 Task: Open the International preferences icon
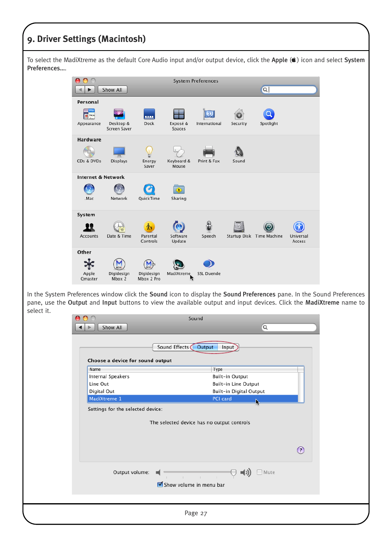pyautogui.click(x=209, y=114)
